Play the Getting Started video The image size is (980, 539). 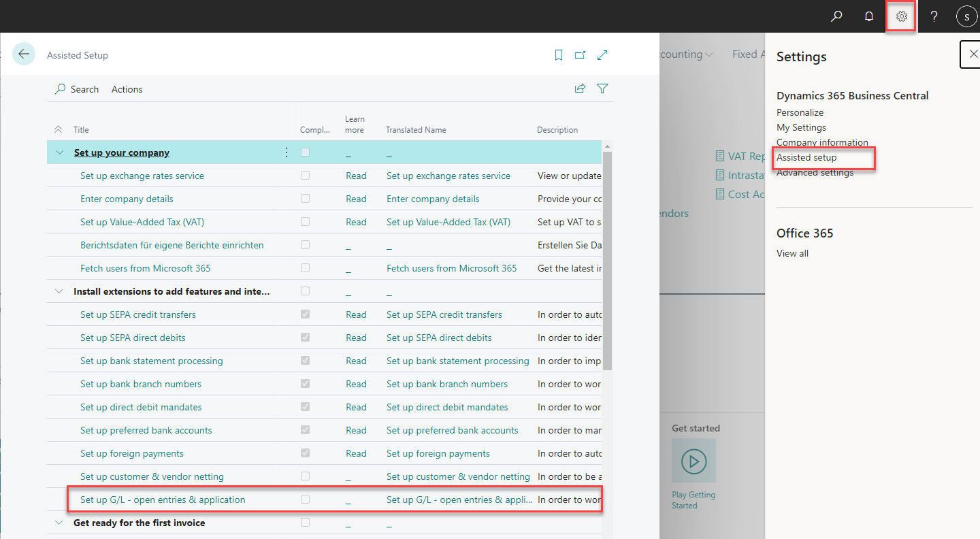coord(693,461)
